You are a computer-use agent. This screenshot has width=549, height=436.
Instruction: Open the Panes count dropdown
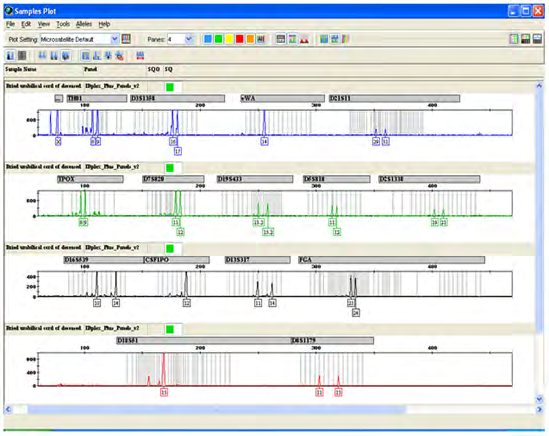189,39
